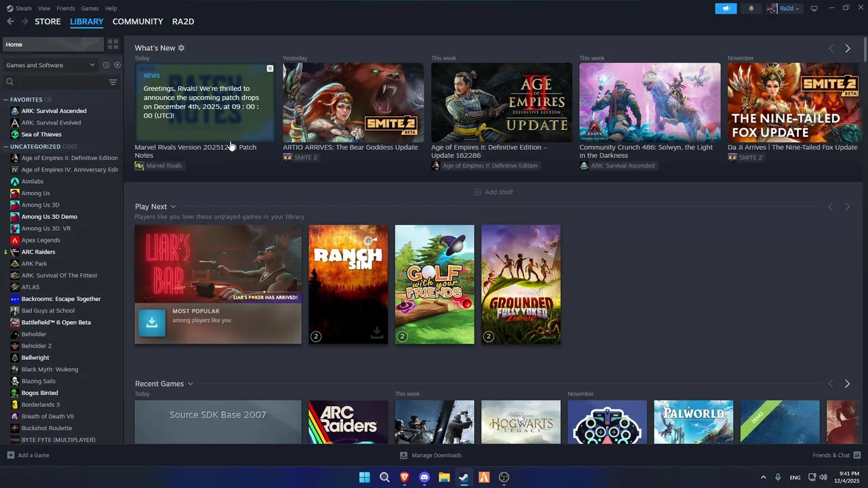Click the forward navigation arrow
The height and width of the screenshot is (488, 868).
24,22
